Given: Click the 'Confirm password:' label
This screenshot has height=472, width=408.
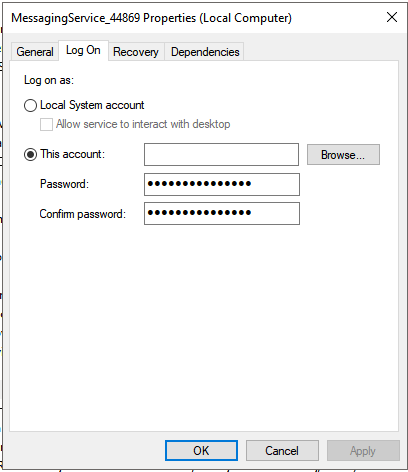Looking at the screenshot, I should tap(83, 214).
